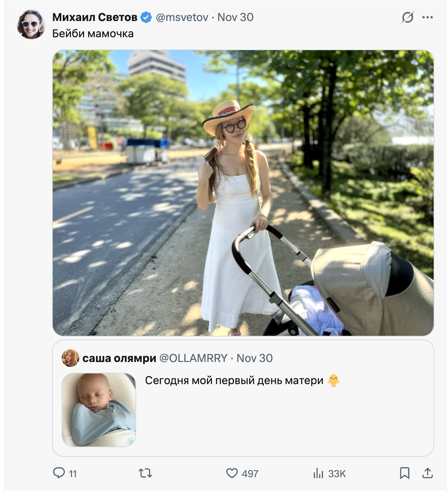Open quoted tweet text Сегодня мой первый день
Viewport: 448px width, 493px height.
(234, 380)
